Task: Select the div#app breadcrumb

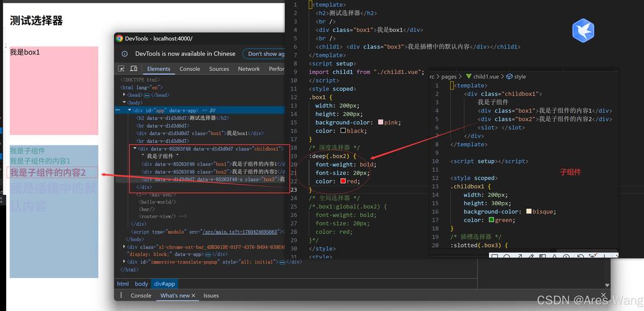Action: (165, 284)
